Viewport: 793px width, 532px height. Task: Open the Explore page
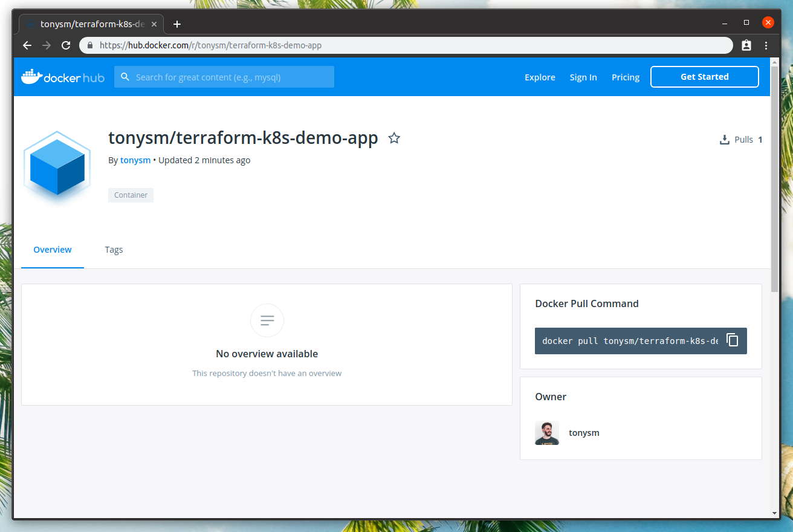click(540, 77)
